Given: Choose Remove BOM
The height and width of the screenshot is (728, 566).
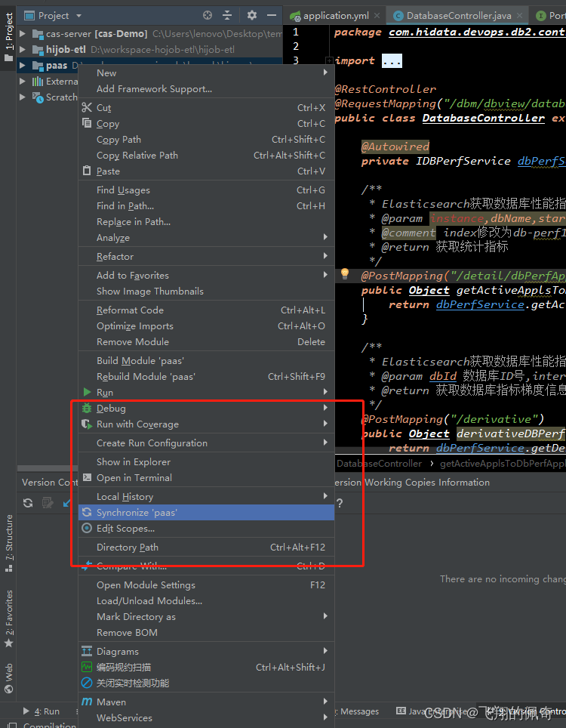Looking at the screenshot, I should click(207, 632).
